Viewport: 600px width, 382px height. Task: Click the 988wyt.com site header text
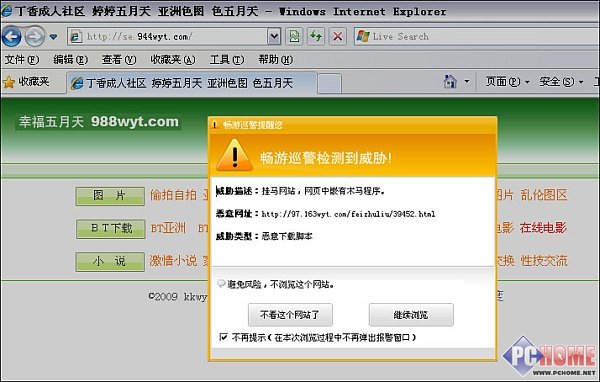point(135,122)
